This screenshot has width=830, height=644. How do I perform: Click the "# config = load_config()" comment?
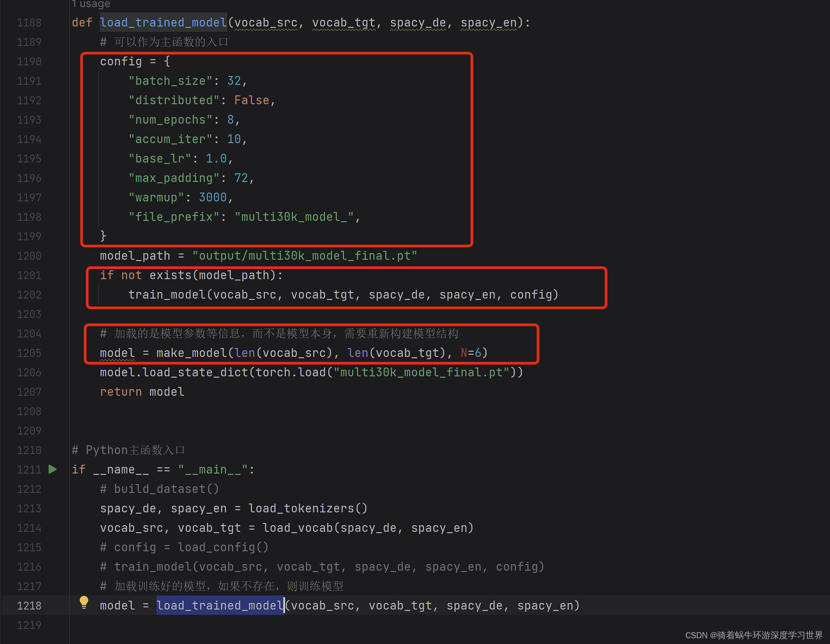click(x=184, y=547)
